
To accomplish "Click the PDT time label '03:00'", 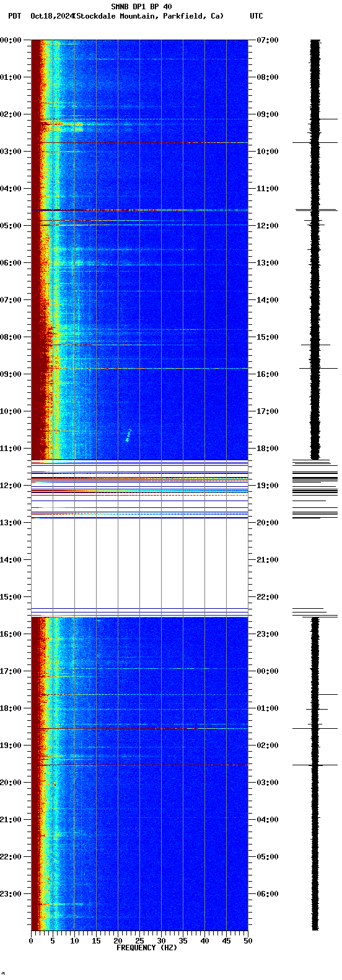I will click(x=12, y=152).
